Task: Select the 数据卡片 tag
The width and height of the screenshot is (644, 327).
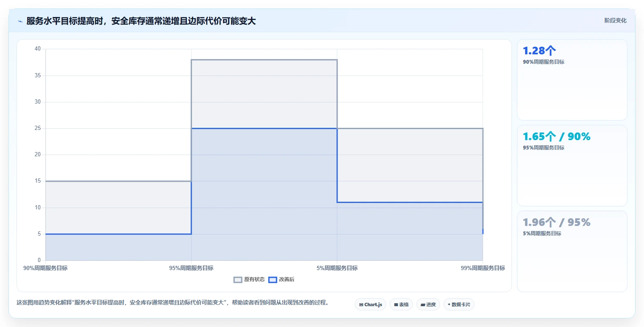Action: pos(459,304)
